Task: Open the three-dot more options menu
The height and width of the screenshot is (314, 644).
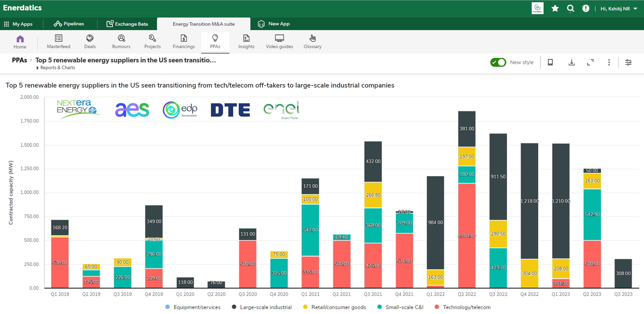Action: [609, 62]
